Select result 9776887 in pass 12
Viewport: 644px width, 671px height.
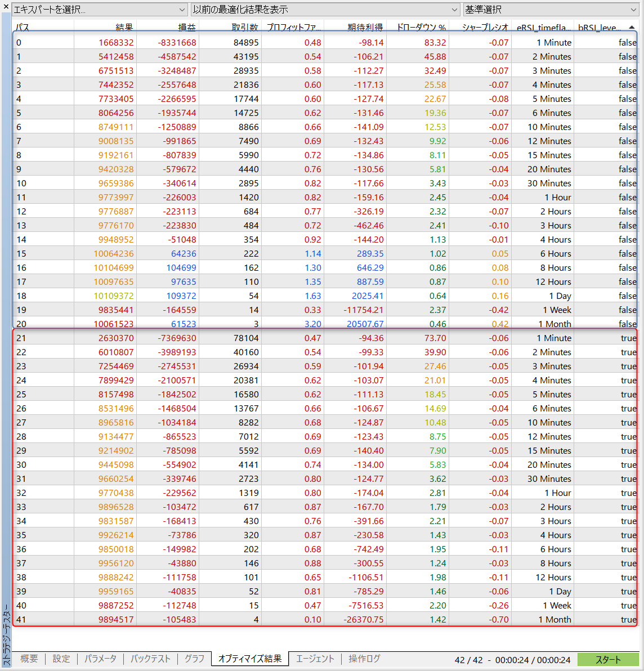pos(116,212)
